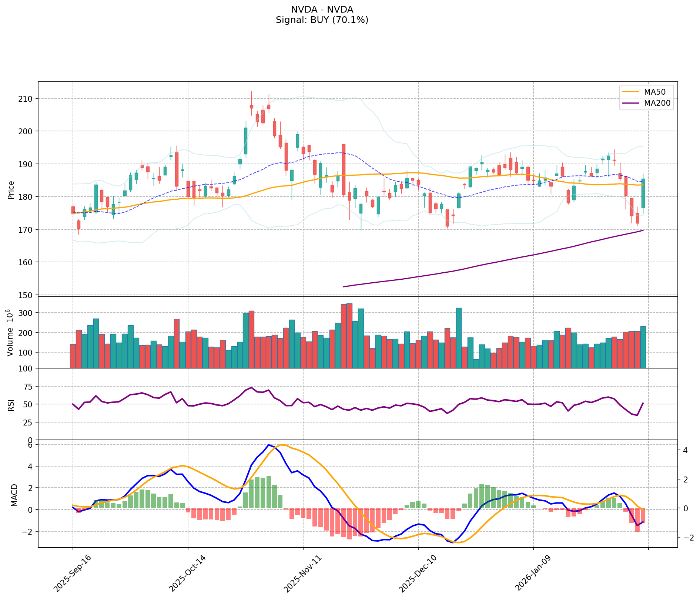The width and height of the screenshot is (700, 599).
Task: Click the RSI y-axis label
Action: (11, 405)
